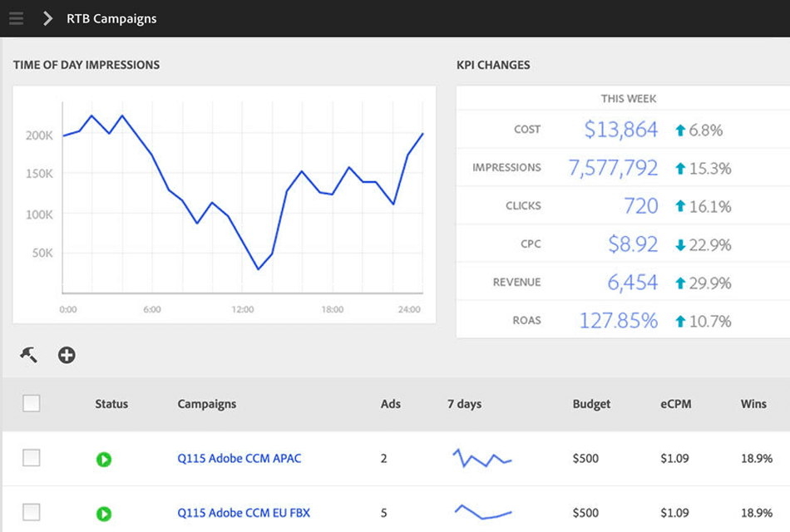Click the up arrow beside 6.8%
790x532 pixels.
(680, 131)
